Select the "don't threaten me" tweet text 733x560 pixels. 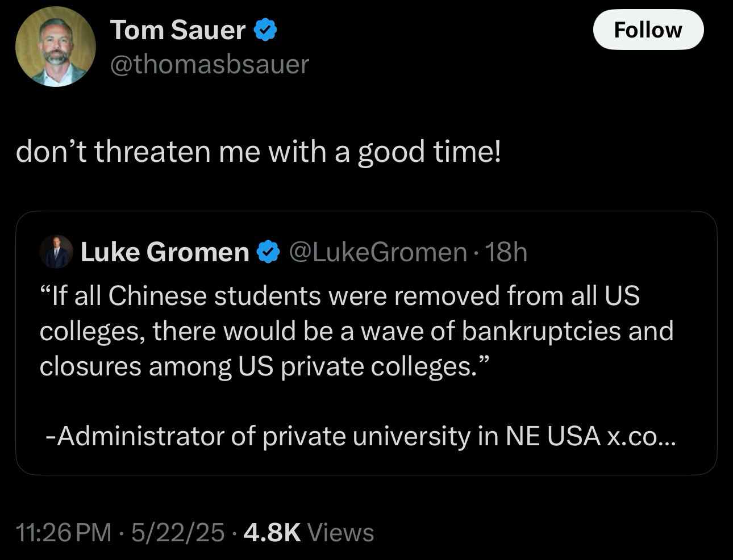pos(259,152)
